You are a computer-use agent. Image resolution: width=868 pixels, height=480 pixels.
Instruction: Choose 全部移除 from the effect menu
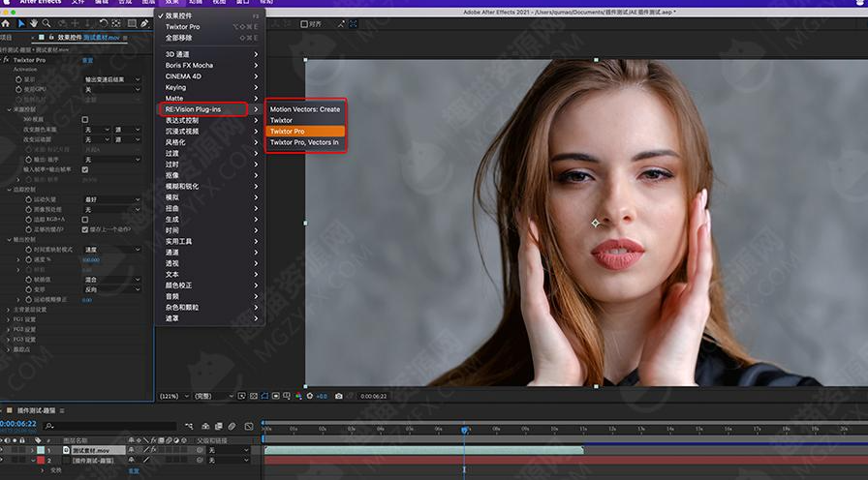click(x=210, y=38)
